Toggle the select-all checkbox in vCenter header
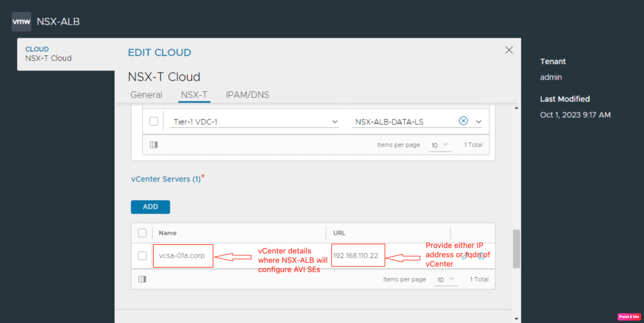This screenshot has width=644, height=323. (142, 232)
